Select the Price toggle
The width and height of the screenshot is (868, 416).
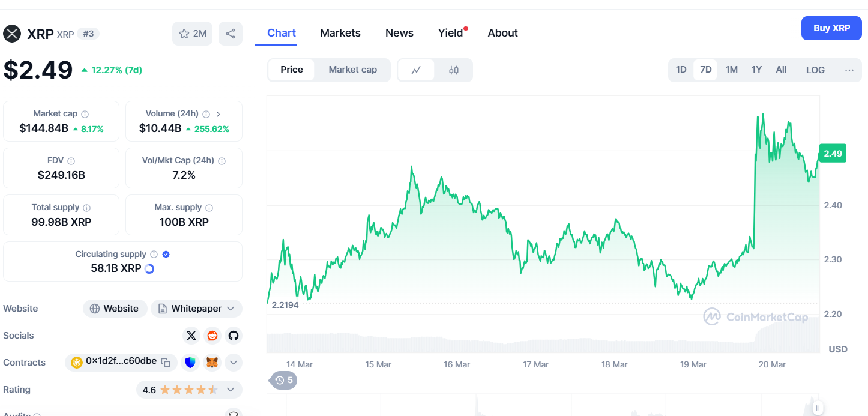point(292,70)
